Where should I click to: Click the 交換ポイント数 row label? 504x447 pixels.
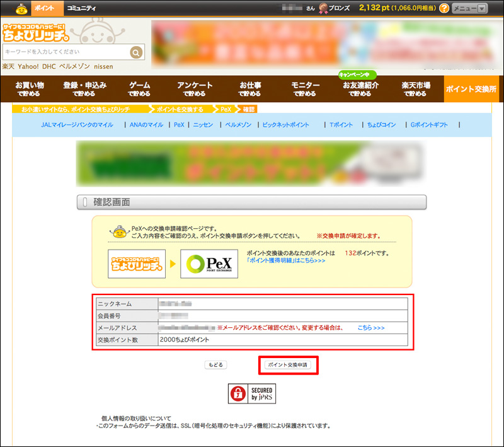click(x=127, y=340)
